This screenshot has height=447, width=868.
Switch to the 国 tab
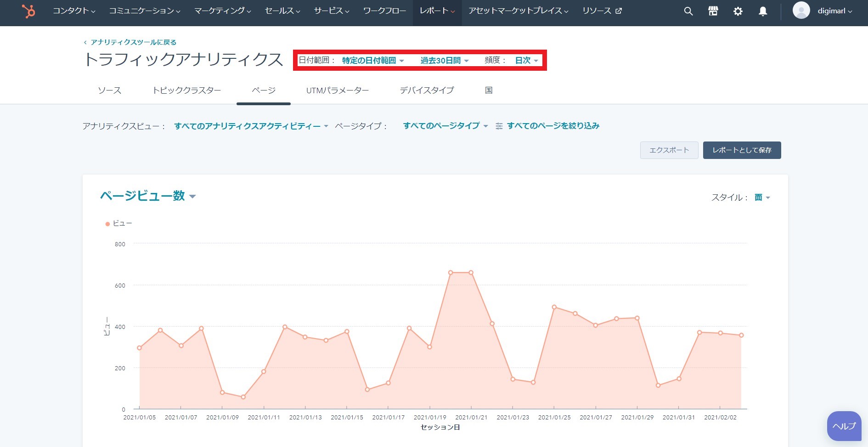pos(489,91)
